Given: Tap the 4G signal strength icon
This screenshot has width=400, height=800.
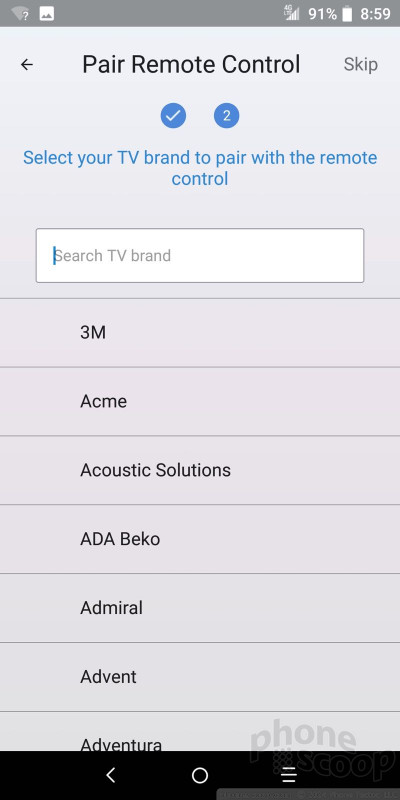Looking at the screenshot, I should pyautogui.click(x=292, y=14).
